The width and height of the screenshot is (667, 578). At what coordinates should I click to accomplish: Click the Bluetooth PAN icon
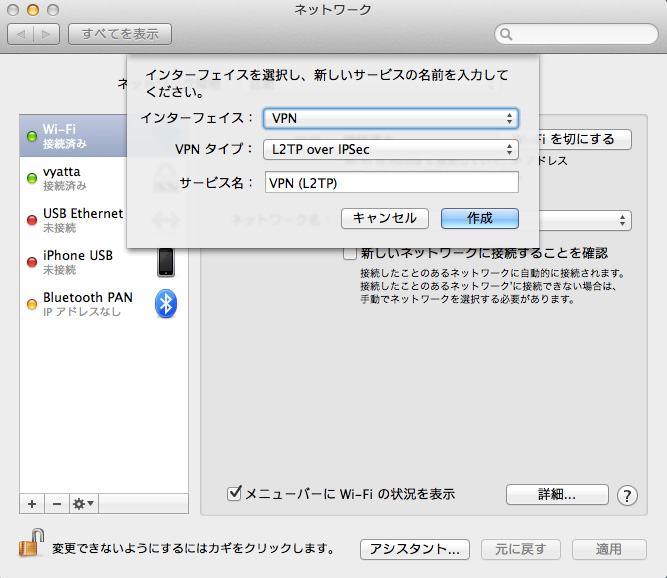point(166,304)
